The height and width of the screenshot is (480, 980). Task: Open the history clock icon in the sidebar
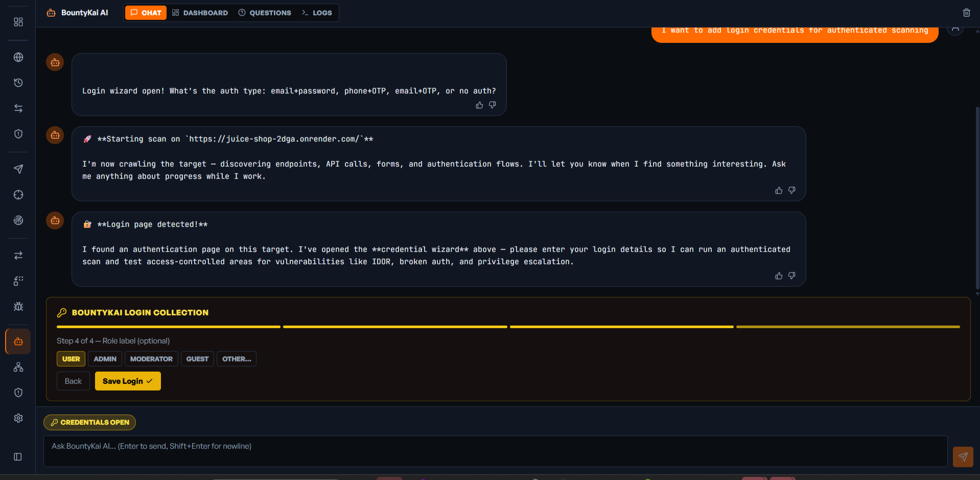18,83
